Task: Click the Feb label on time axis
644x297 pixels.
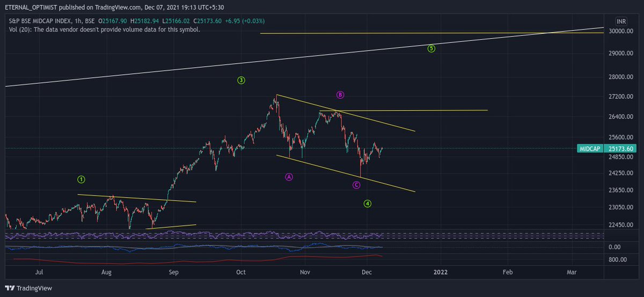Action: (x=508, y=272)
